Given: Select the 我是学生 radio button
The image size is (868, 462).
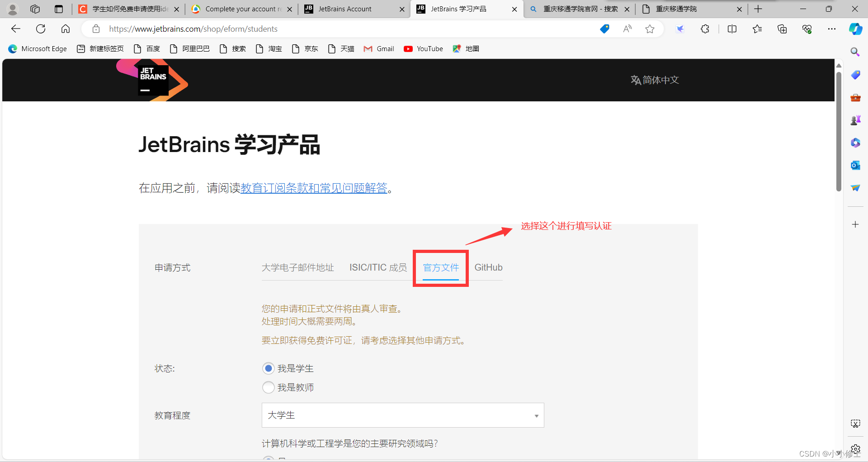Looking at the screenshot, I should click(x=269, y=368).
